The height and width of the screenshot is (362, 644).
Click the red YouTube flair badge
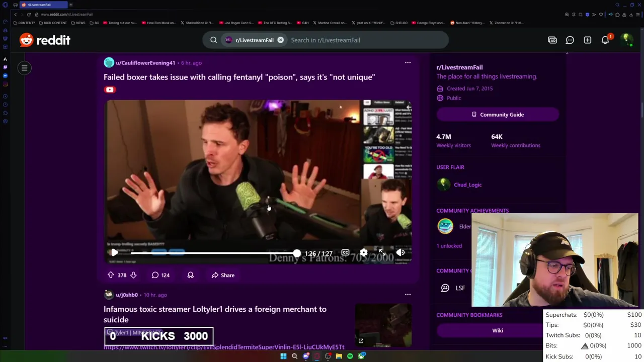(110, 89)
